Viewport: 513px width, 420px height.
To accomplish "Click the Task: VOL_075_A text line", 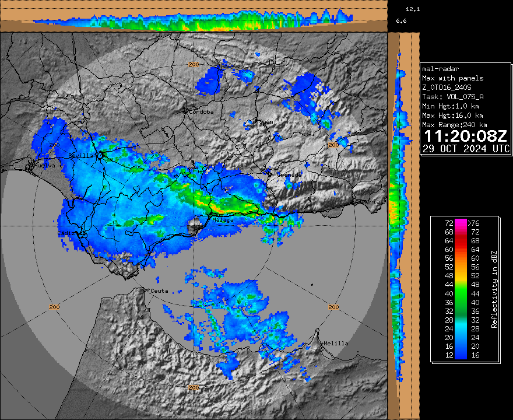I will [x=453, y=97].
